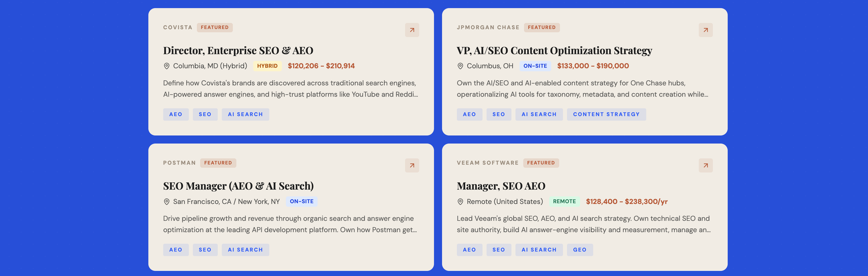Click the salary $120,206 – $210,914
The height and width of the screenshot is (276, 868).
(321, 66)
